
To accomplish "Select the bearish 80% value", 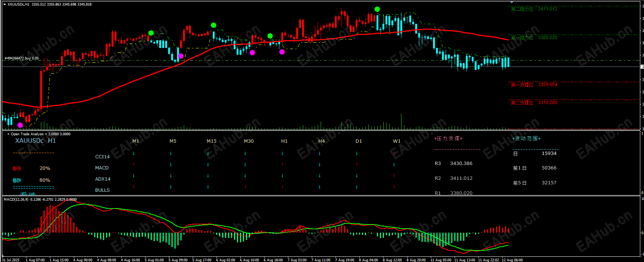I will pos(45,180).
